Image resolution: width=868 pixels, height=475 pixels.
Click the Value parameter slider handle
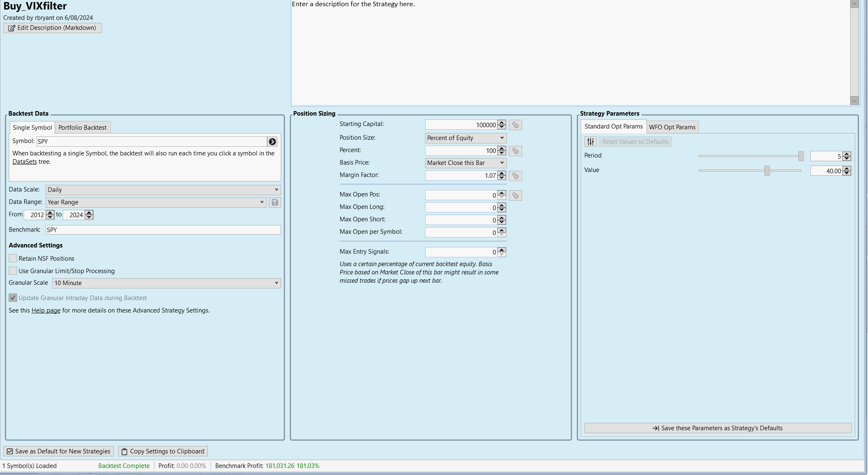[x=767, y=170]
